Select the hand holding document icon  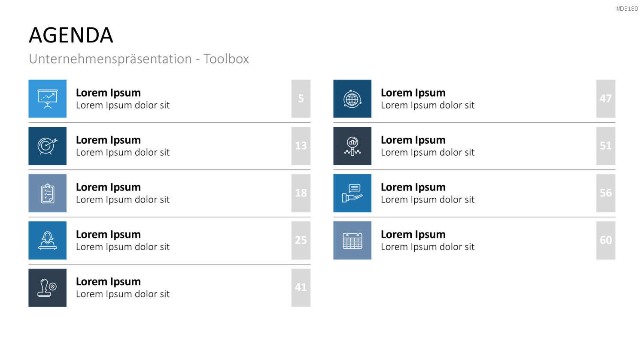(352, 193)
